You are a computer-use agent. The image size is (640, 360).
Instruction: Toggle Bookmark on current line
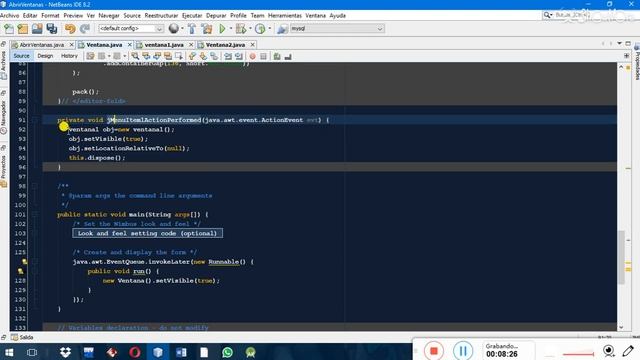pyautogui.click(x=214, y=56)
